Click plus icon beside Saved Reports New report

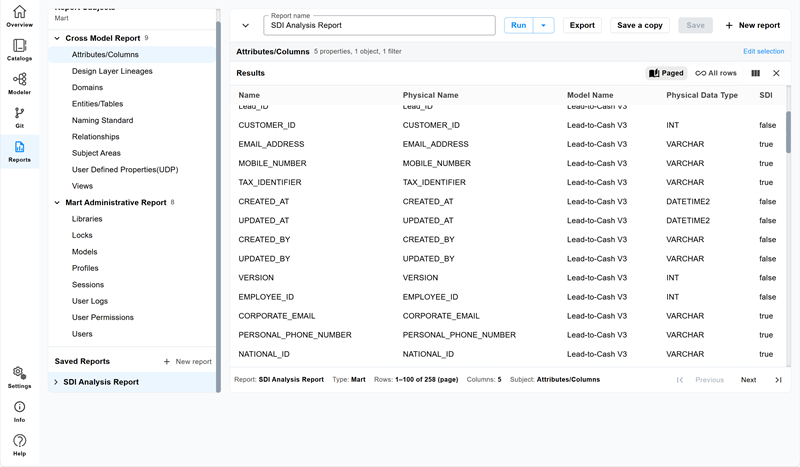pyautogui.click(x=166, y=361)
